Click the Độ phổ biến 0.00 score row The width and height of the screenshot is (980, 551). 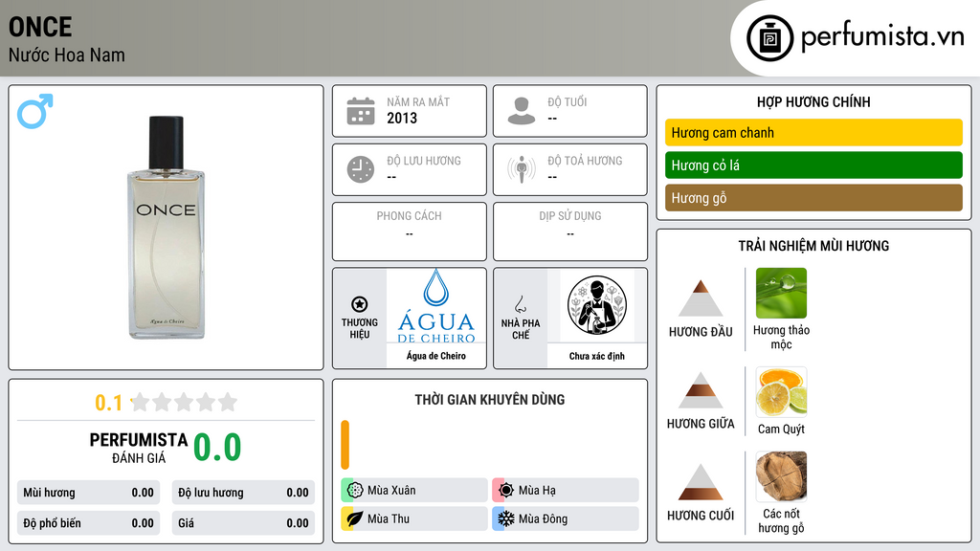pos(89,523)
